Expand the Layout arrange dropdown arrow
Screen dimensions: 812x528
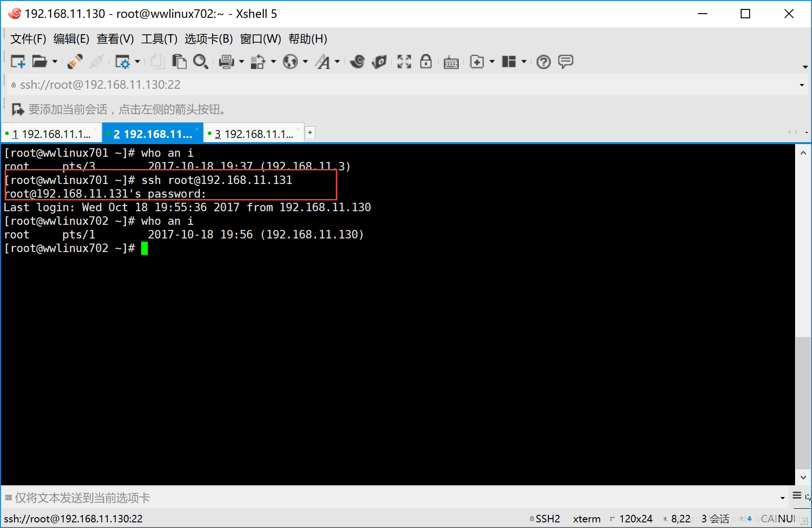[524, 61]
